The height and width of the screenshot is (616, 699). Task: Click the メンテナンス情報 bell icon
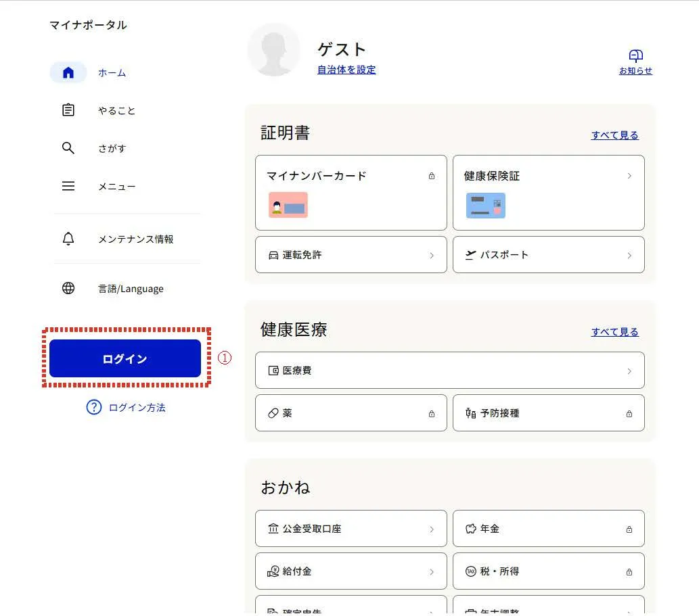point(68,239)
